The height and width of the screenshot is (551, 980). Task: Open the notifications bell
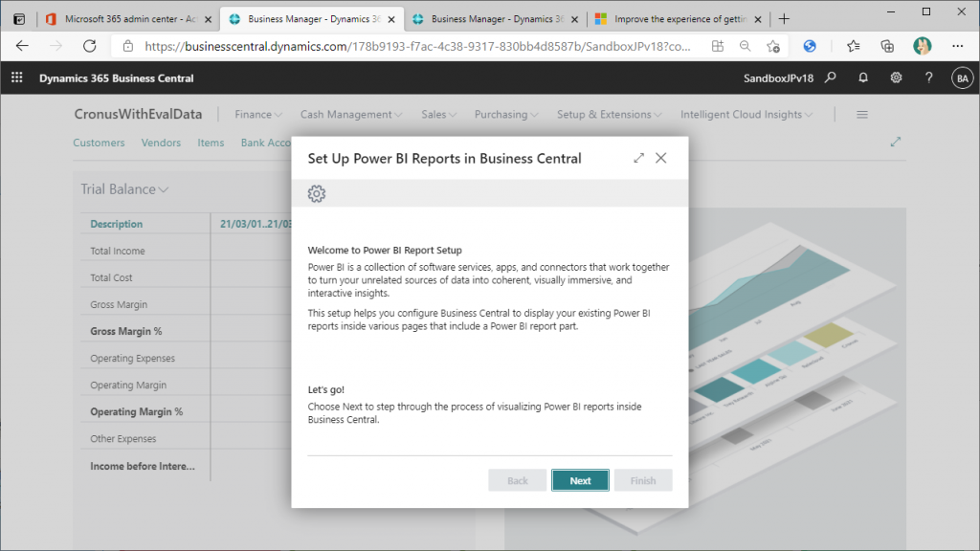coord(863,77)
